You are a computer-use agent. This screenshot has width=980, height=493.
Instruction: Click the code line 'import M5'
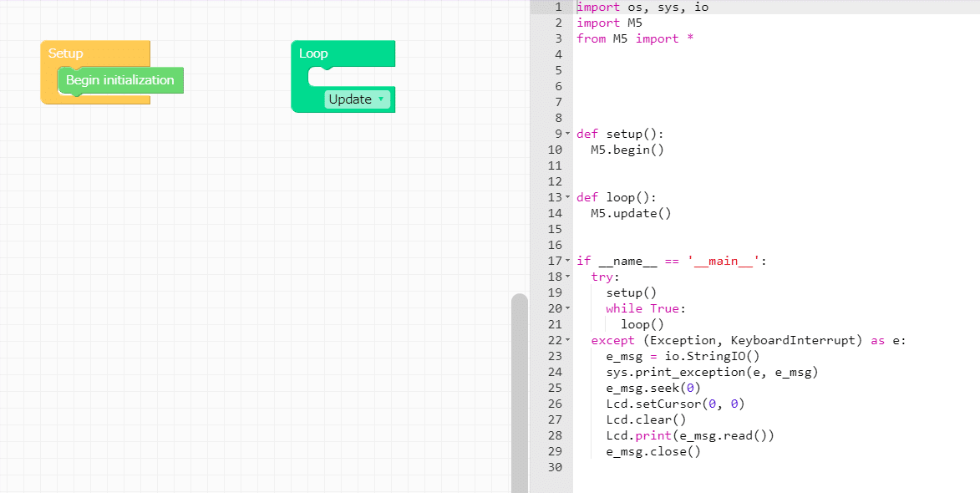[609, 23]
